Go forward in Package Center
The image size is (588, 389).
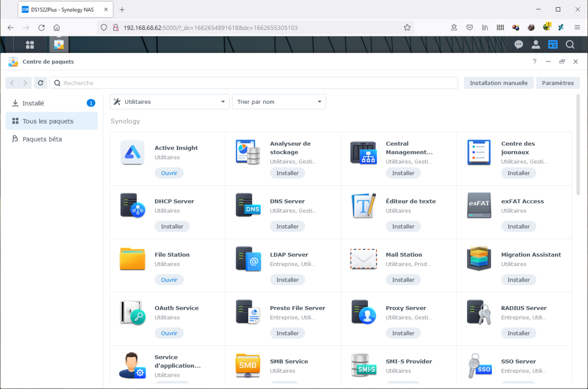pos(25,83)
